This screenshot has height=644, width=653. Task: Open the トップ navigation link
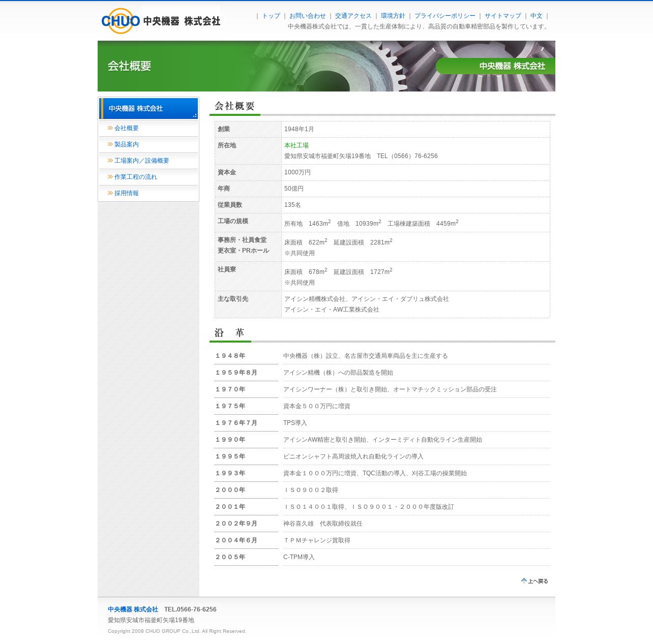click(271, 16)
